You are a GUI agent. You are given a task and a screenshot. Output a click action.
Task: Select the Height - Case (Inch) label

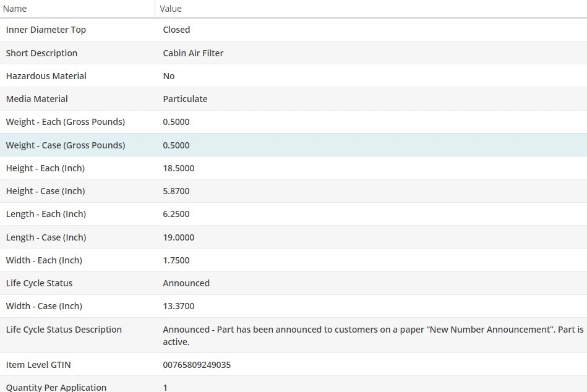tap(45, 191)
